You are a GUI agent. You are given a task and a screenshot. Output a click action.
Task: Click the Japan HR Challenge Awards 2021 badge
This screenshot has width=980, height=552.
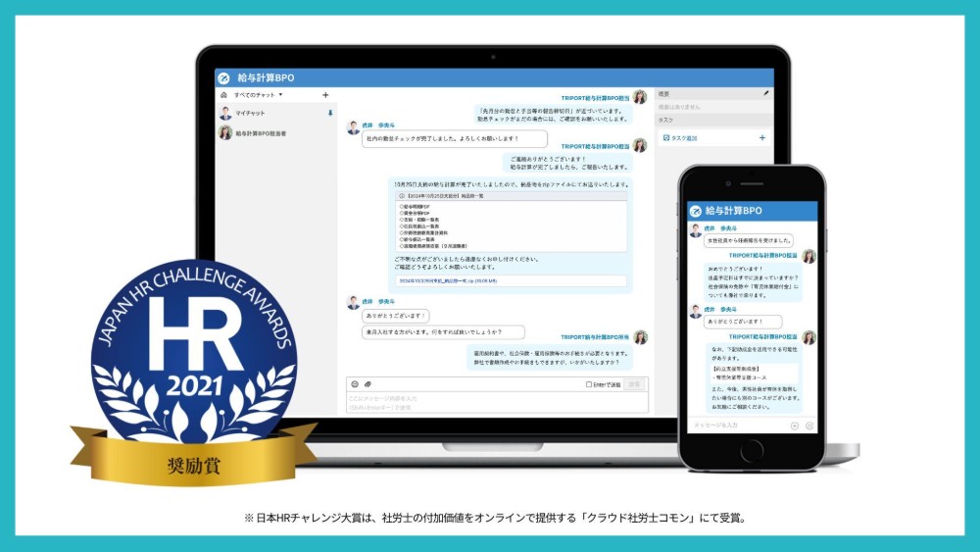click(x=193, y=372)
